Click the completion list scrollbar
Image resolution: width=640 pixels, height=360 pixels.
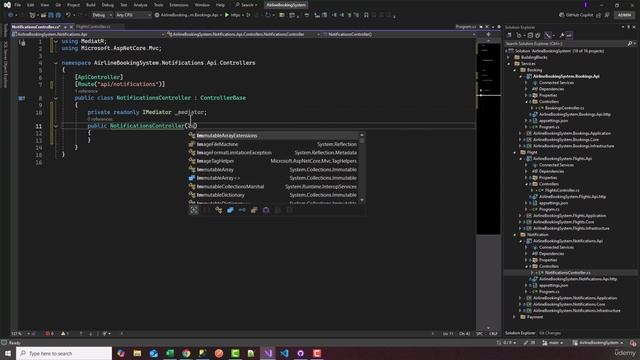(362, 167)
